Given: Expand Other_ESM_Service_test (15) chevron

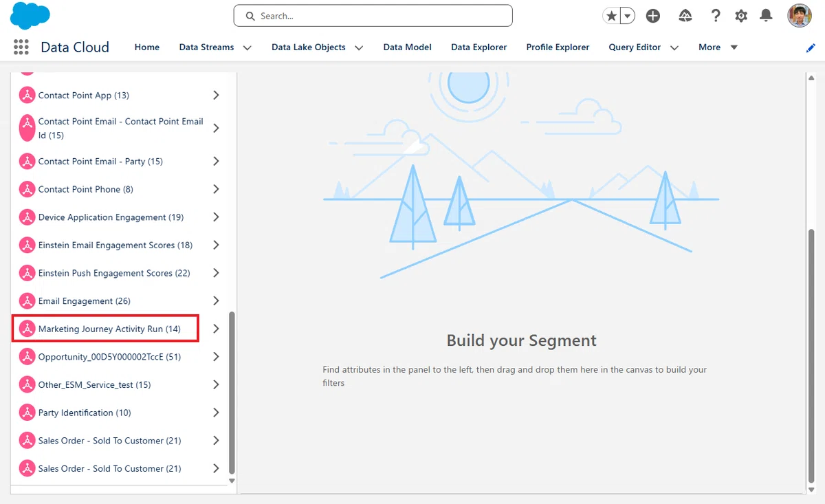Looking at the screenshot, I should coord(216,384).
